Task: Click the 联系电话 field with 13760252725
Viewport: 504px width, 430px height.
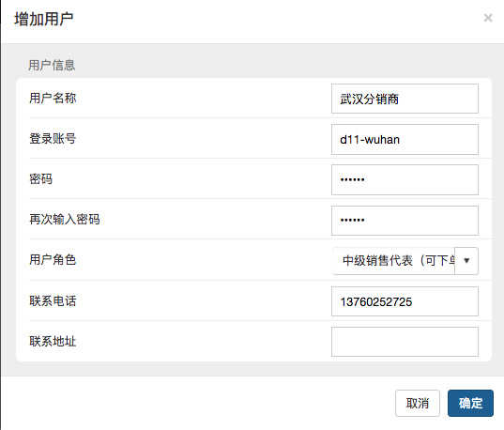Action: tap(405, 301)
